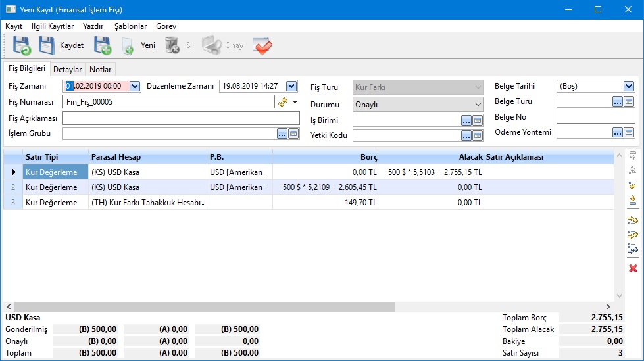The height and width of the screenshot is (361, 644).
Task: Open the Ödeme Yöntemi card window icon
Action: click(x=629, y=132)
